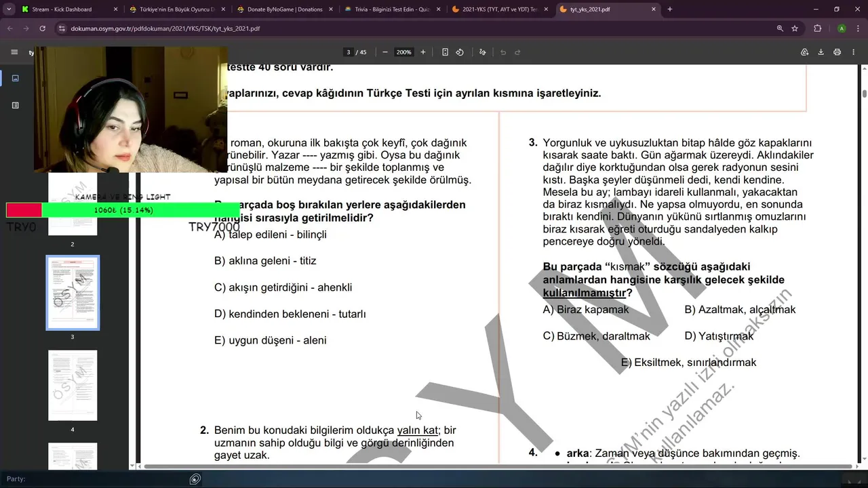Show document outline in sidebar
Viewport: 868px width, 488px height.
pos(16,105)
